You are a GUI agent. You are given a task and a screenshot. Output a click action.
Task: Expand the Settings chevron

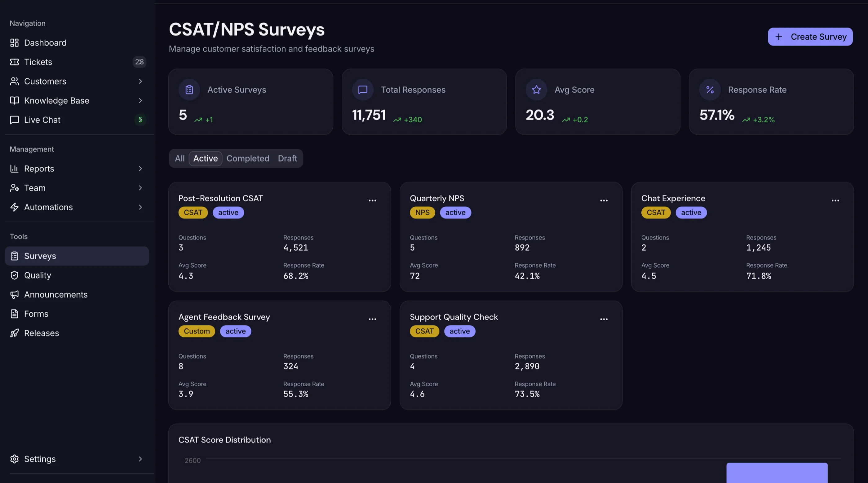coord(140,459)
